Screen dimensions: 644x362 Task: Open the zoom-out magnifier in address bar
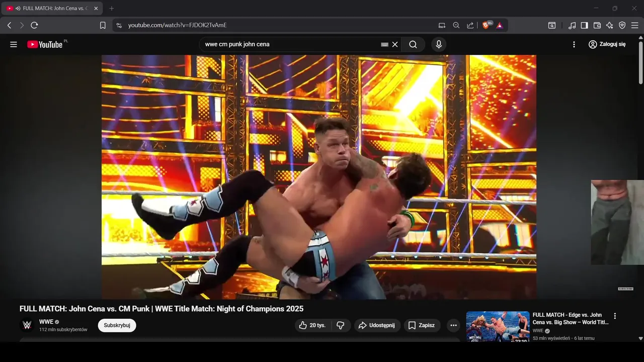point(456,25)
